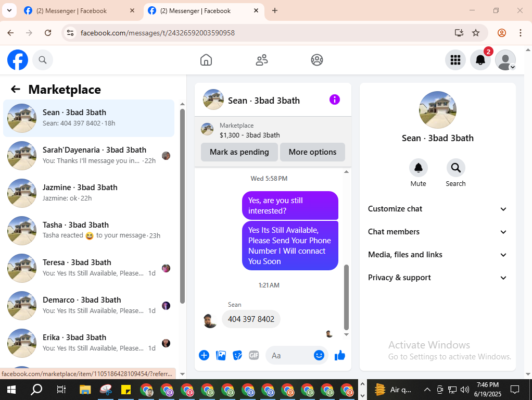This screenshot has height=400, width=532.
Task: Close the first Messenger tab
Action: [x=132, y=10]
